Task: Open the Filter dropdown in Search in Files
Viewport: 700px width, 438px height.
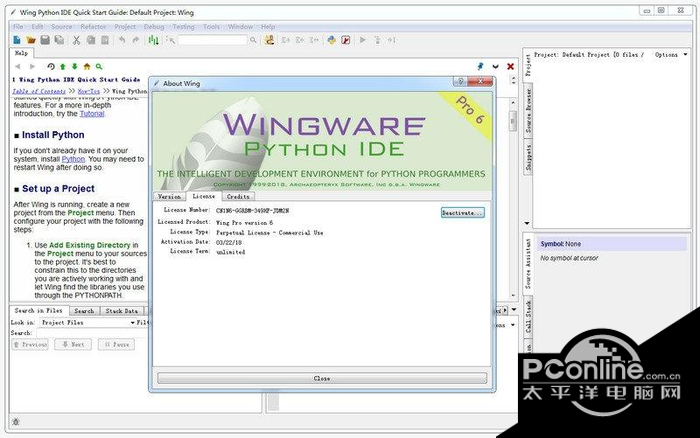Action: 142,322
